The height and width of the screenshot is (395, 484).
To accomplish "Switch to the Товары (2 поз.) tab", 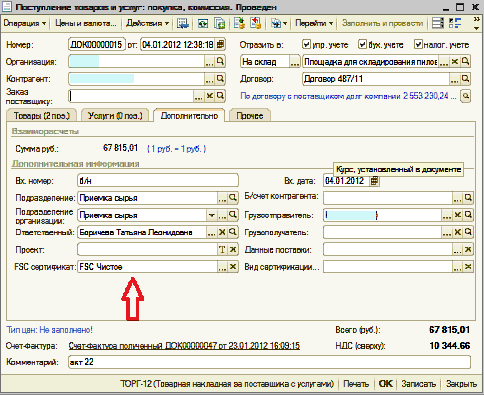I will coord(42,116).
